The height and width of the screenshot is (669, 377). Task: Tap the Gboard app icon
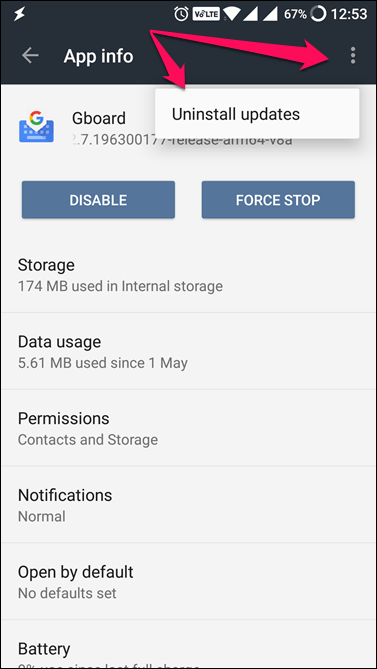point(36,127)
